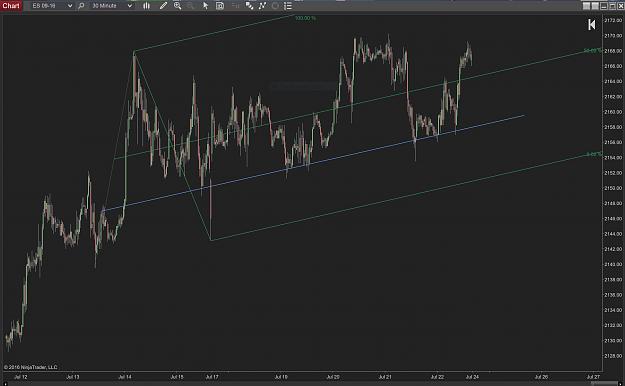The height and width of the screenshot is (386, 625).
Task: Click the Jul 12 date label
Action: [x=21, y=376]
